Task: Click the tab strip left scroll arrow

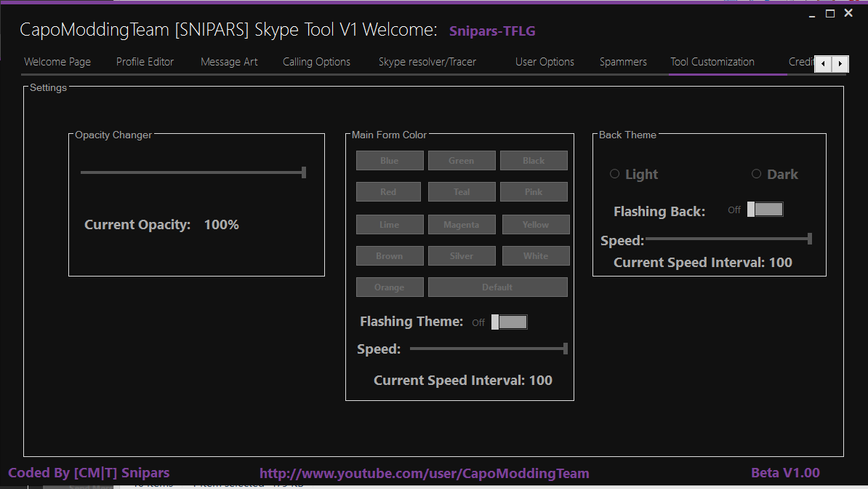Action: click(x=823, y=64)
